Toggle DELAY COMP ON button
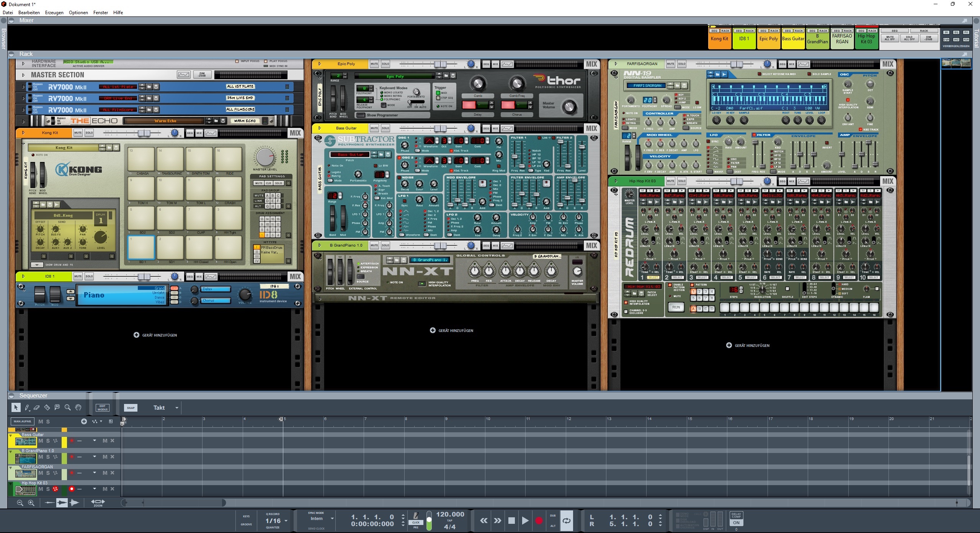 736,523
